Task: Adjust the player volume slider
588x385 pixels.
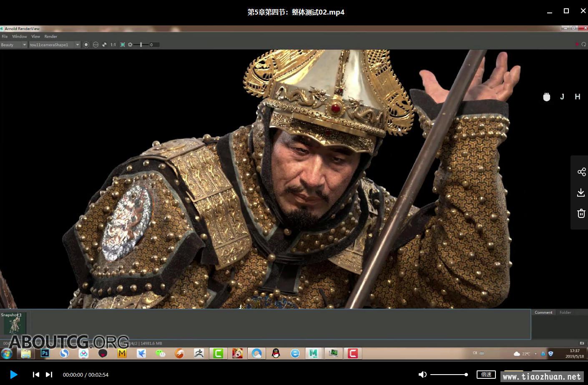Action: 449,375
